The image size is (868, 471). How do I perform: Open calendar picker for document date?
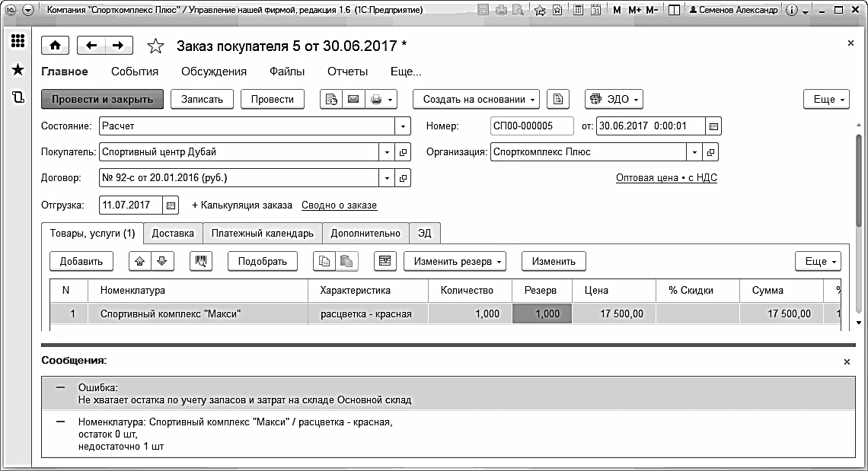click(713, 126)
